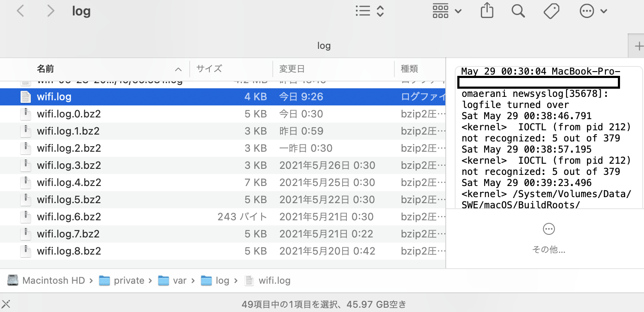Click private folder in path bar
The height and width of the screenshot is (312, 644).
point(128,281)
